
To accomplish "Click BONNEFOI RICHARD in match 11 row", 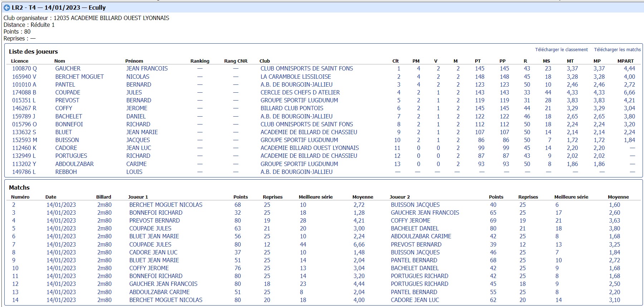I will click(156, 276).
